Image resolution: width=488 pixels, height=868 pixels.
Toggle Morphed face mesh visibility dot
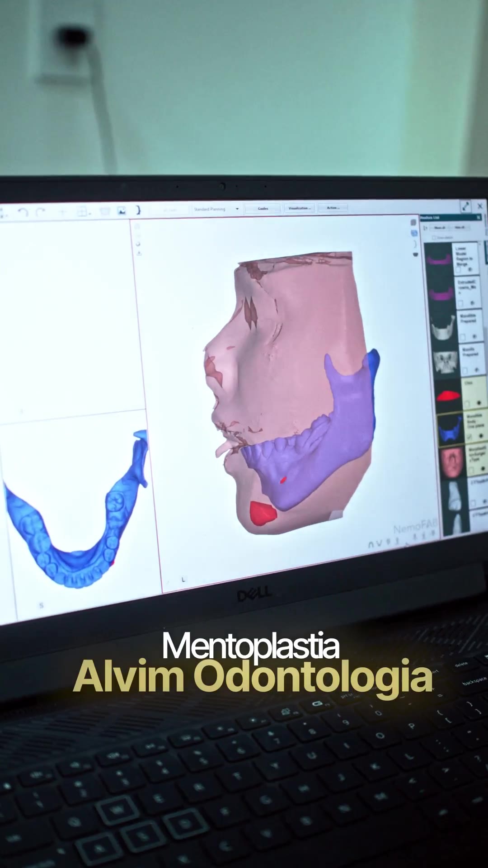coord(483,468)
